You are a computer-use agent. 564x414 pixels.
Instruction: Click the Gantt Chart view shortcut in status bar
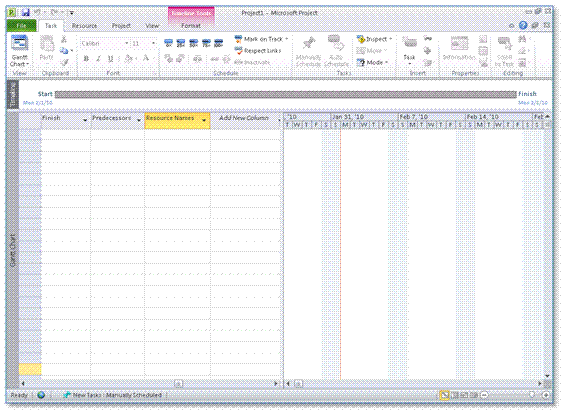point(445,395)
